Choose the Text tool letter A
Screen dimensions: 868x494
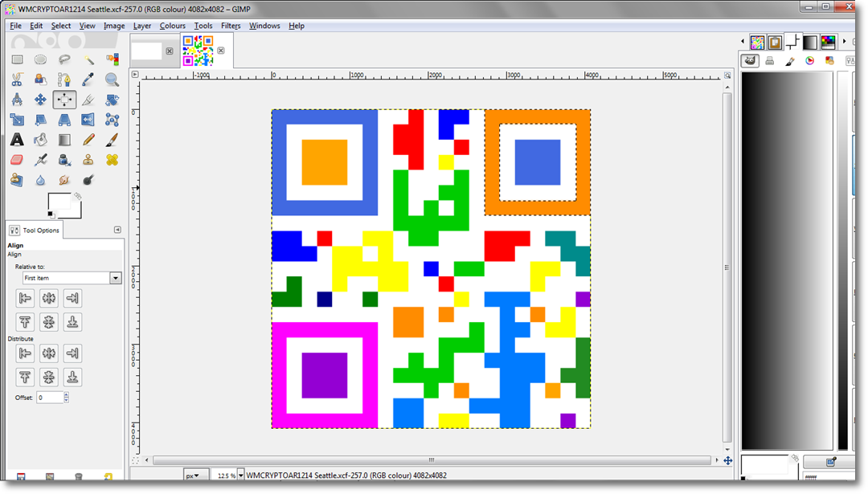17,140
